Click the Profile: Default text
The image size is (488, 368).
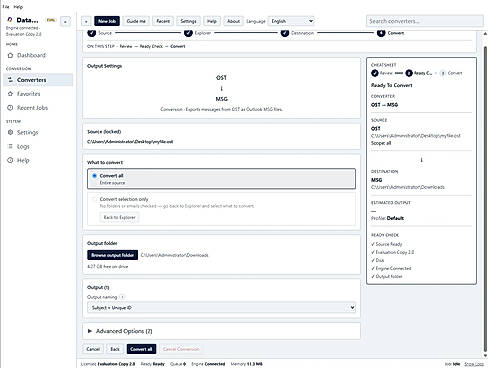pyautogui.click(x=387, y=218)
